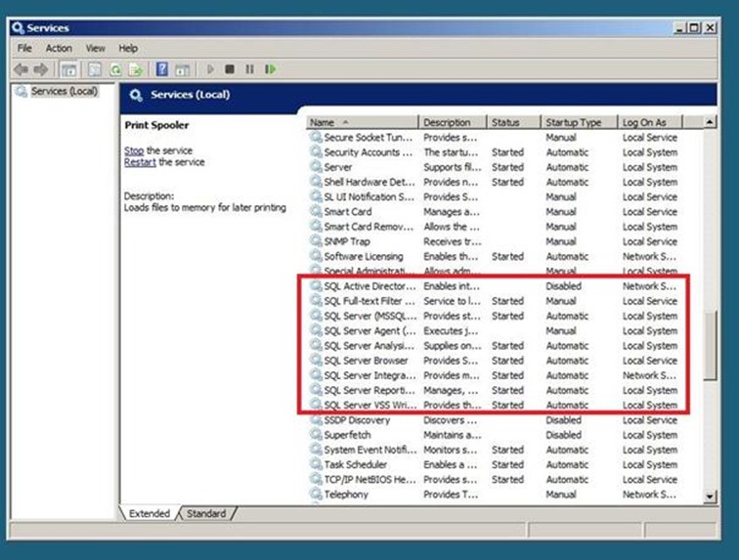This screenshot has width=739, height=560.
Task: Select SQL Server Analysis service row
Action: click(x=494, y=346)
